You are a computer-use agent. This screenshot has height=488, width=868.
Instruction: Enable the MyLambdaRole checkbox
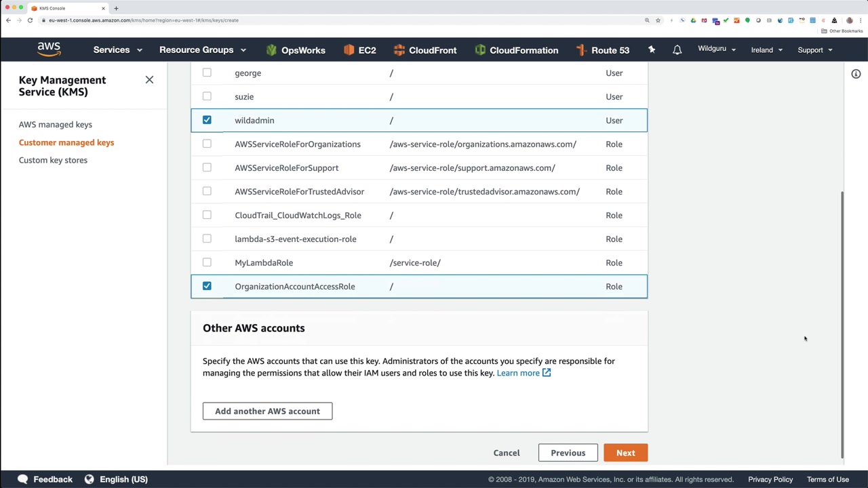coord(207,262)
